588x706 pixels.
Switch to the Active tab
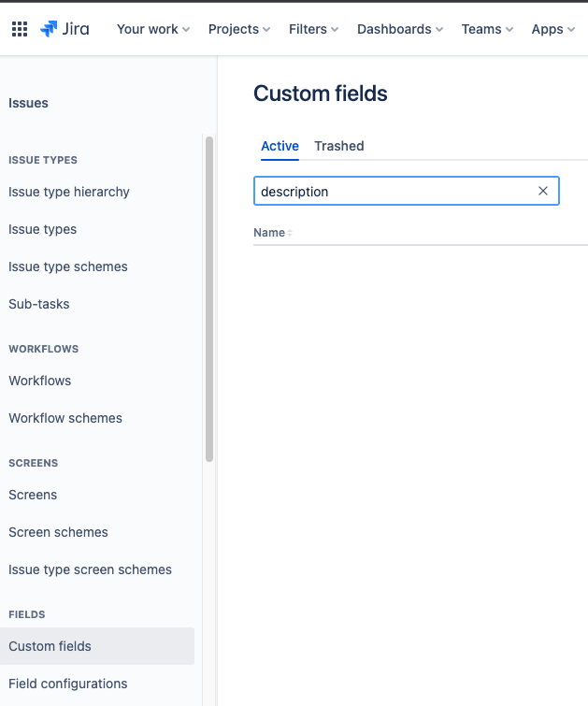(280, 146)
